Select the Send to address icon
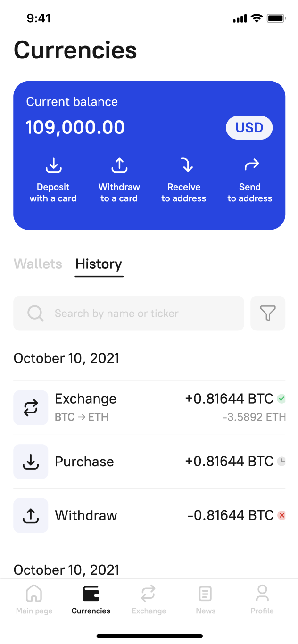The width and height of the screenshot is (298, 644). pyautogui.click(x=250, y=165)
